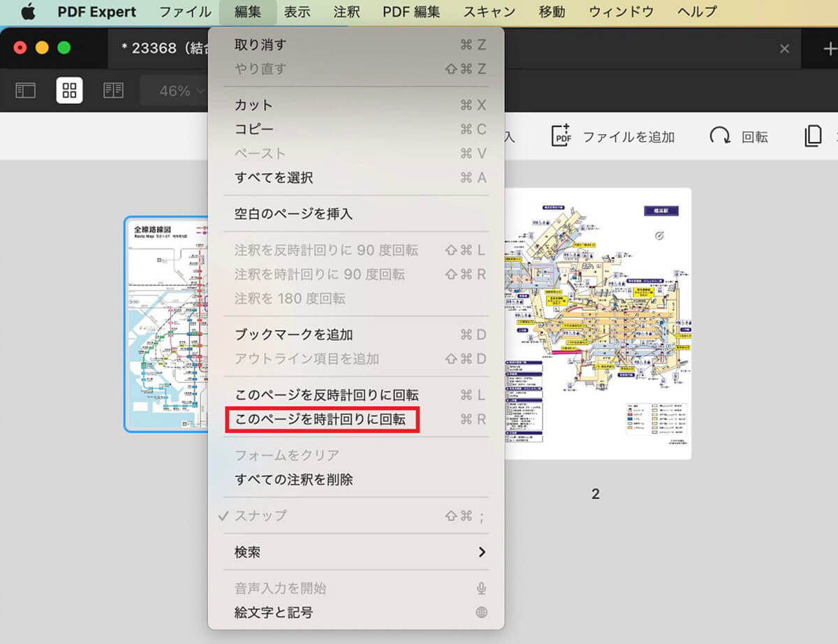Image resolution: width=838 pixels, height=644 pixels.
Task: Close the open 編集 menu
Action: pos(248,12)
